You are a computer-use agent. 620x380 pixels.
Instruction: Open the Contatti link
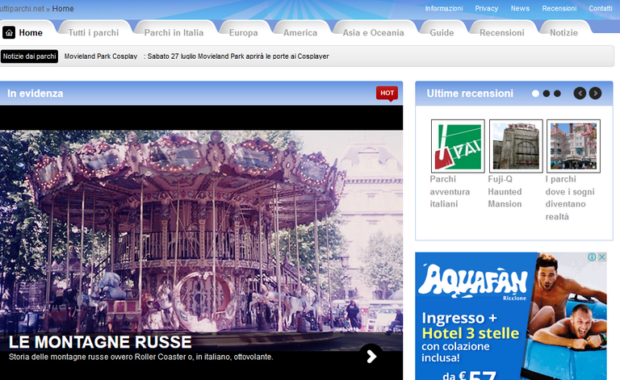click(x=600, y=8)
